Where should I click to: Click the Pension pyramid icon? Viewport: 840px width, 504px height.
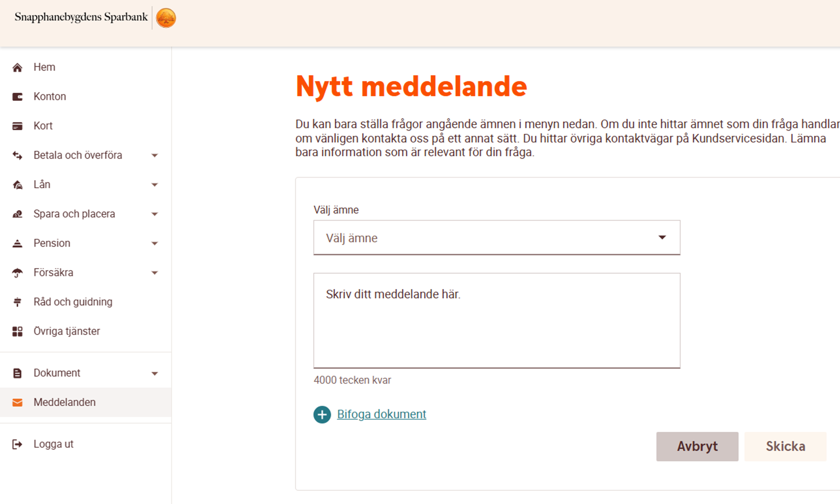click(17, 243)
